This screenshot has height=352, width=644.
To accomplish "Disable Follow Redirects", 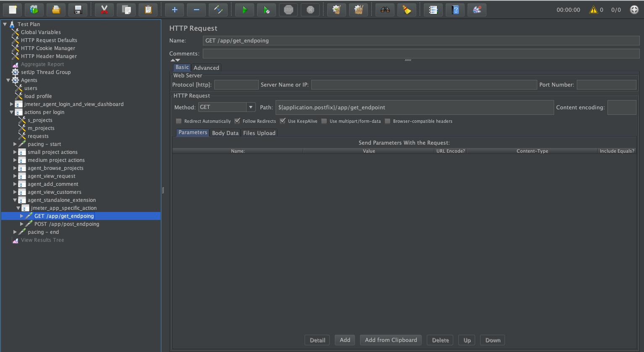I will [238, 121].
